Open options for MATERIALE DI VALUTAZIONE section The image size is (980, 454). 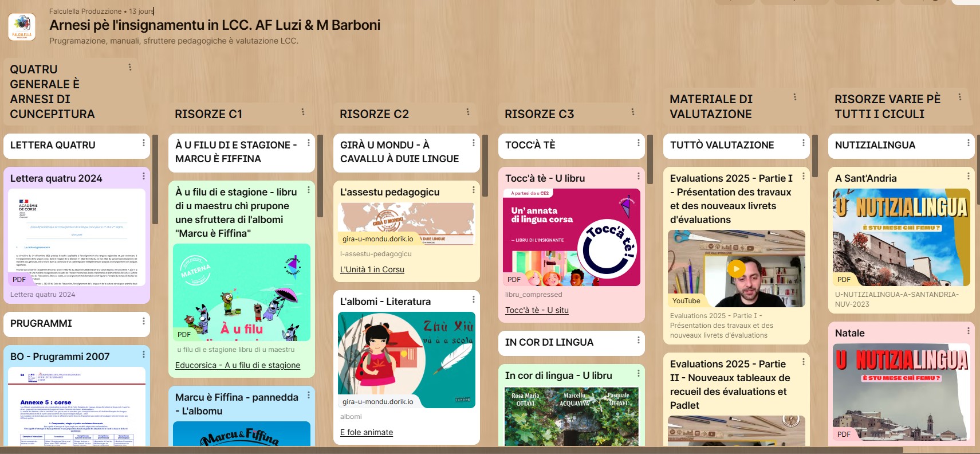[x=795, y=97]
